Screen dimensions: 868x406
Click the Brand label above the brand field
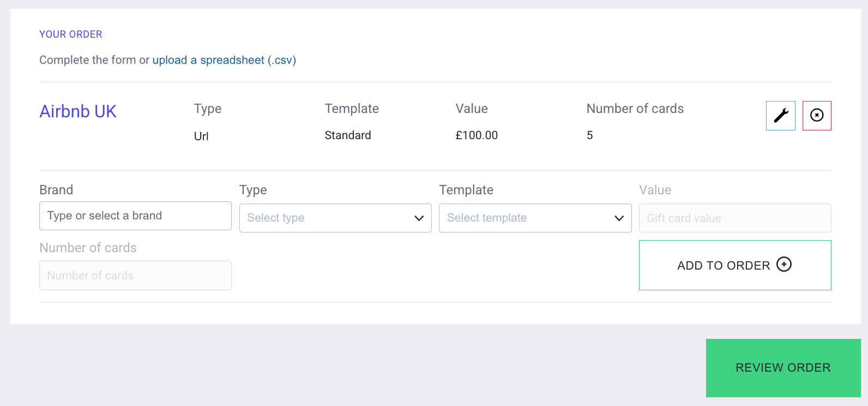pyautogui.click(x=56, y=190)
